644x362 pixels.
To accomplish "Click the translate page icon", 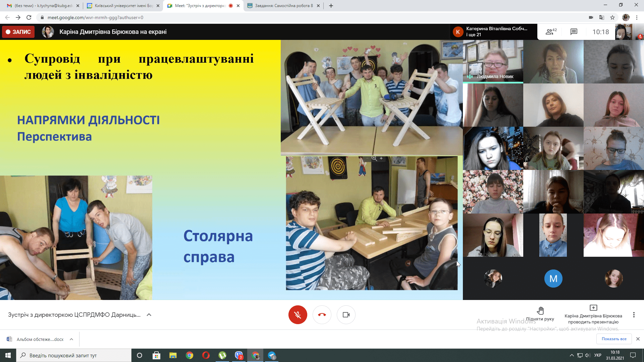I will 602,17.
